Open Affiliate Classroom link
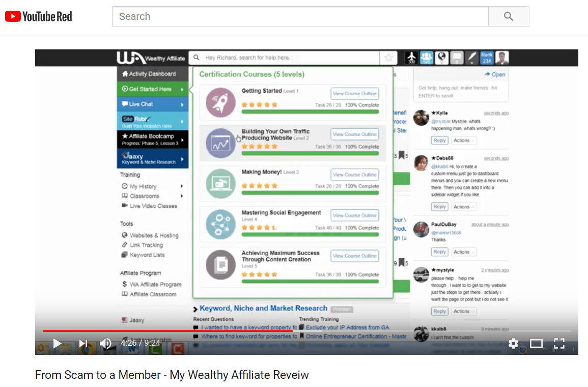The image size is (588, 387). (x=149, y=294)
